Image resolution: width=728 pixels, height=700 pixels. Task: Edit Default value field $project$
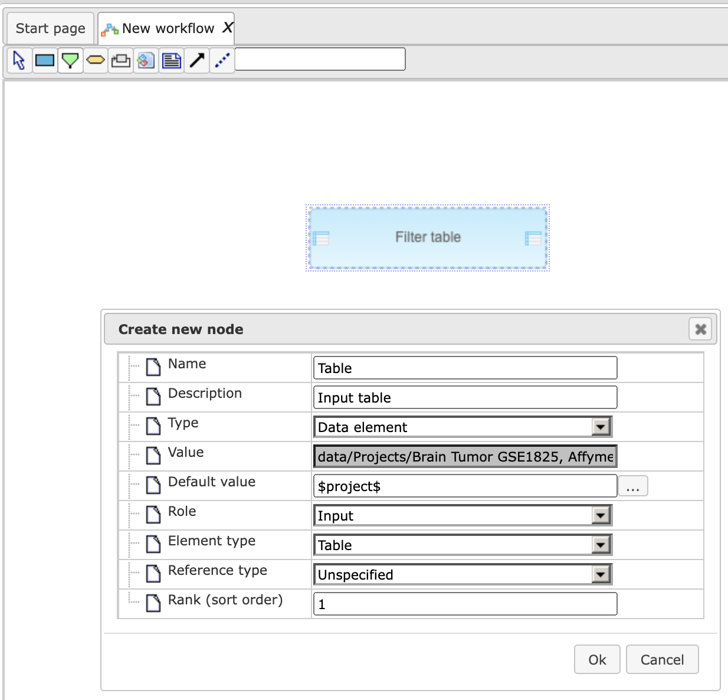465,486
